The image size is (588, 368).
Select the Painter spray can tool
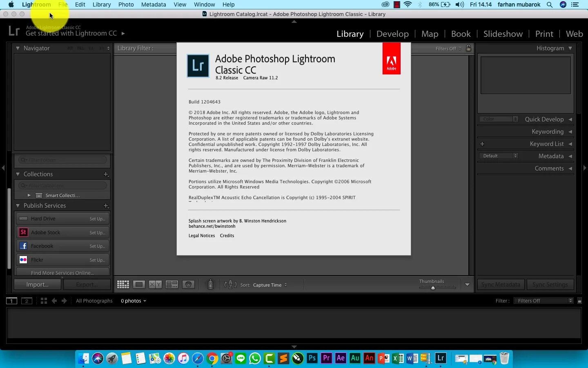[x=210, y=284]
